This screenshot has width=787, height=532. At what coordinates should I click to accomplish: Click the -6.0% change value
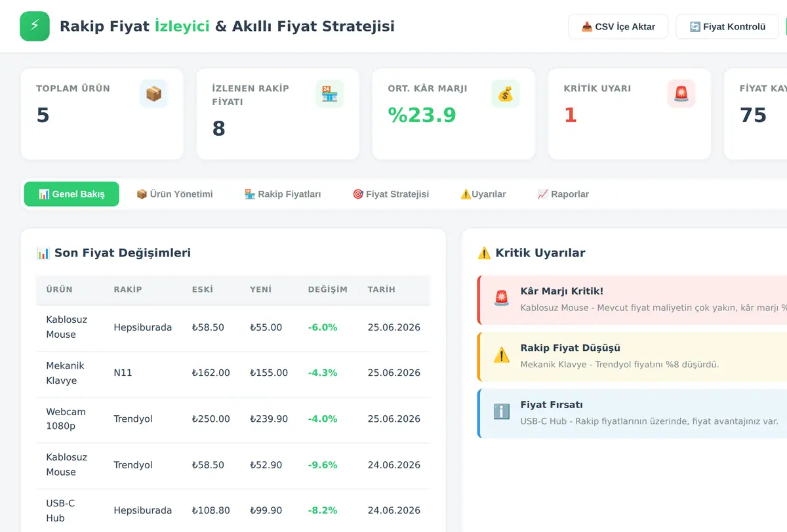click(x=323, y=327)
